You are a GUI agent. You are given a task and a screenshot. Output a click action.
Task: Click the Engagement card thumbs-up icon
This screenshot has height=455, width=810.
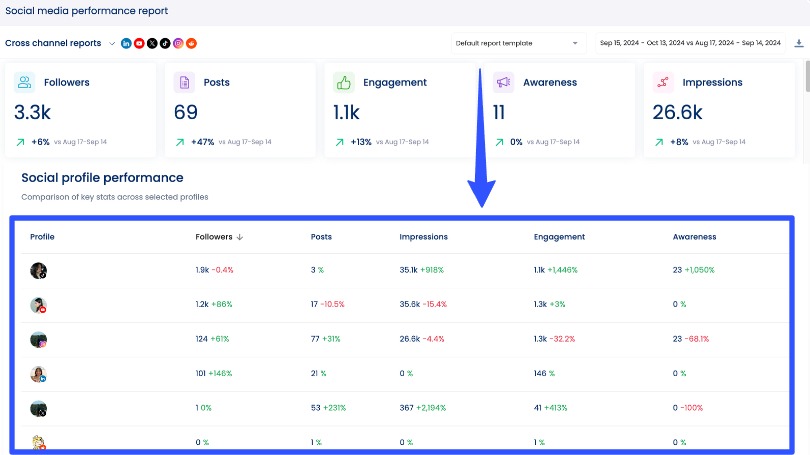click(x=344, y=82)
